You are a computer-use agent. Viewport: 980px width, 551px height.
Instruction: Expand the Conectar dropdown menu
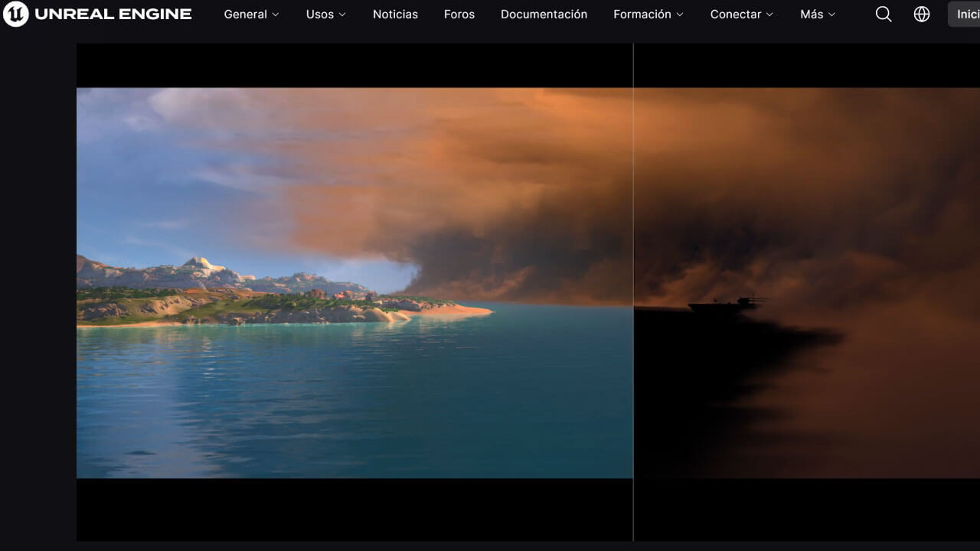tap(742, 15)
